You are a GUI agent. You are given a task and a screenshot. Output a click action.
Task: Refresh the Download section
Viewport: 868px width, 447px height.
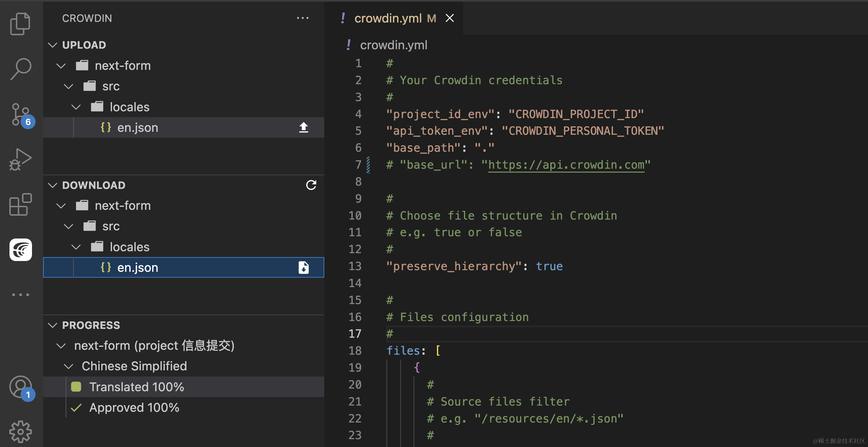click(311, 185)
